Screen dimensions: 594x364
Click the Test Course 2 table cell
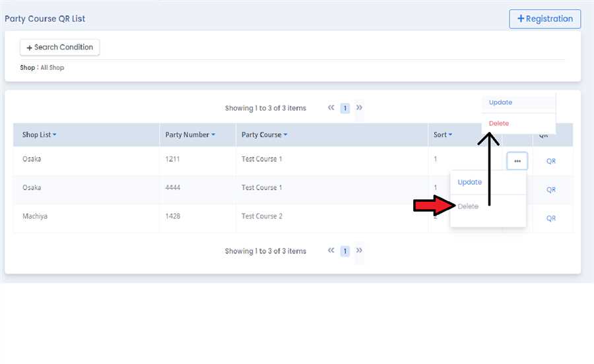(x=262, y=216)
